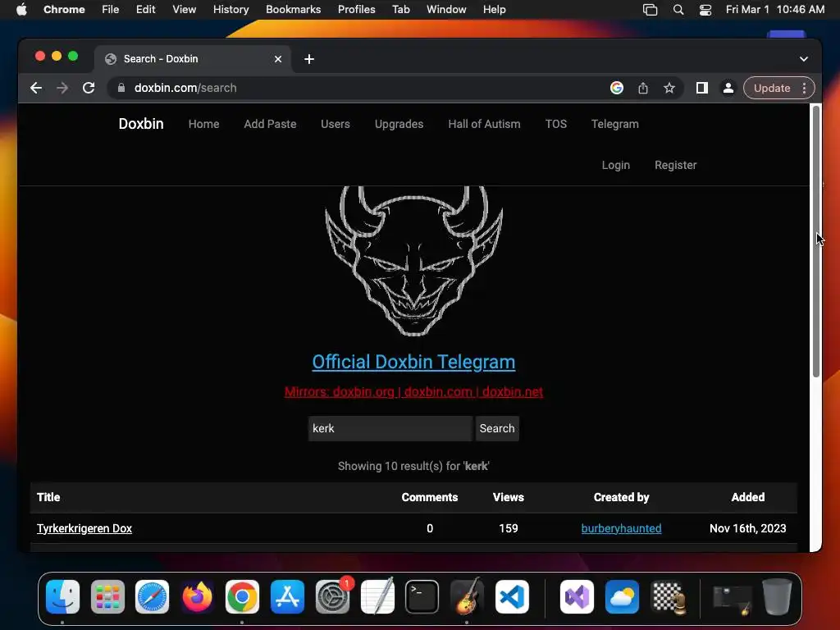Select the Search - Doxbin tab
This screenshot has width=840, height=630.
pos(193,59)
